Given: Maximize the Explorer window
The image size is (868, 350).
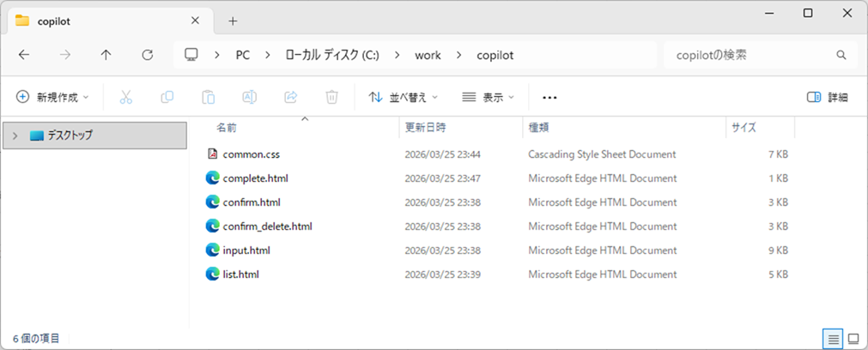Looking at the screenshot, I should click(x=808, y=13).
